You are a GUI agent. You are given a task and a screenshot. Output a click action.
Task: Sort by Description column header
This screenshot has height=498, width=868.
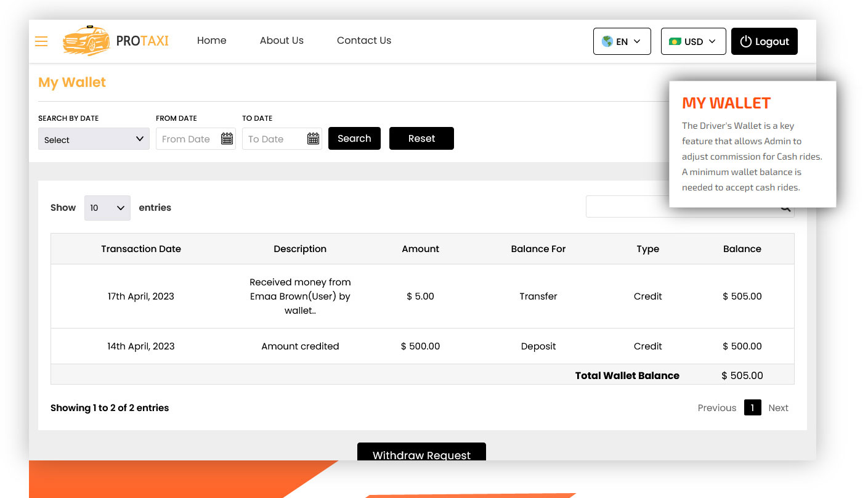click(x=300, y=249)
